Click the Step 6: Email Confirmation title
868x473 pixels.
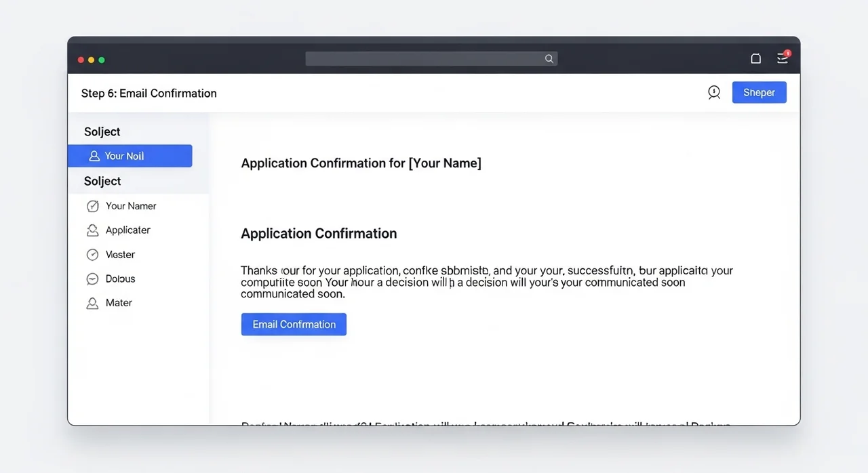tap(149, 94)
